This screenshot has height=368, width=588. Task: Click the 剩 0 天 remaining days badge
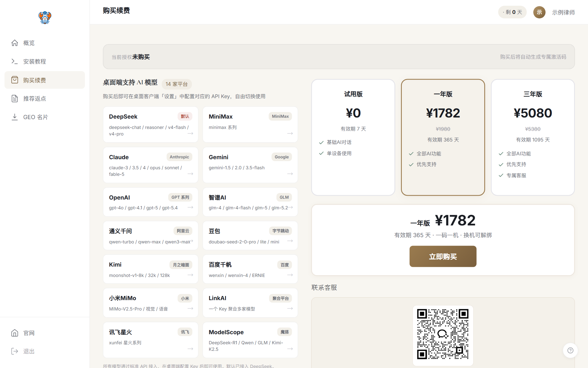[512, 12]
